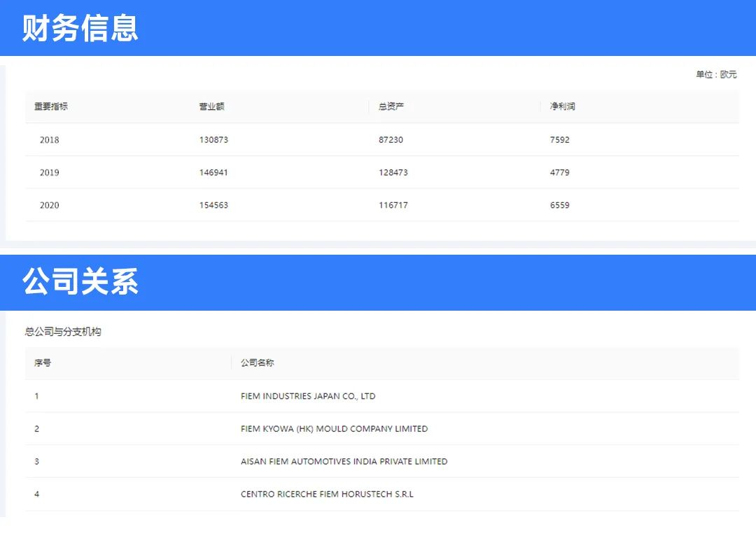756x536 pixels.
Task: Click net profit value 6559
Action: coord(560,205)
